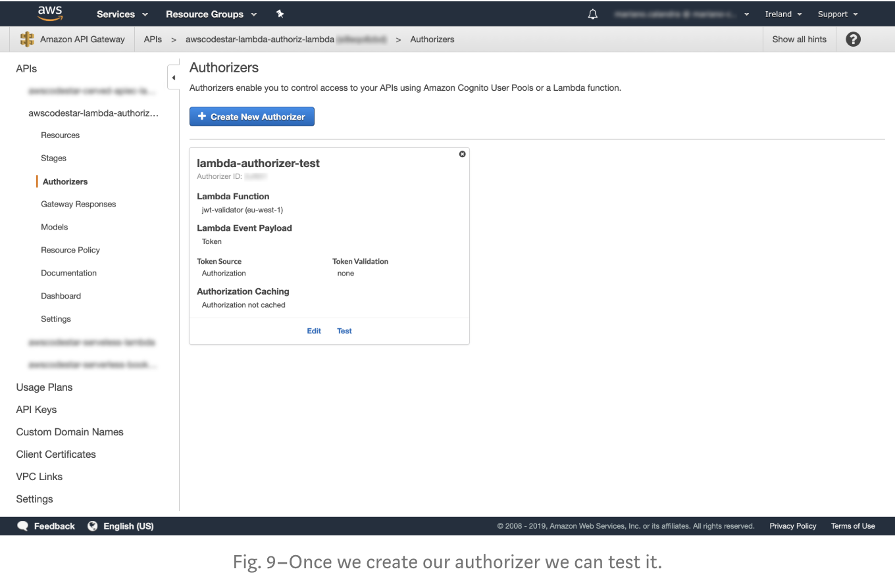
Task: Open the account user dropdown
Action: [682, 14]
